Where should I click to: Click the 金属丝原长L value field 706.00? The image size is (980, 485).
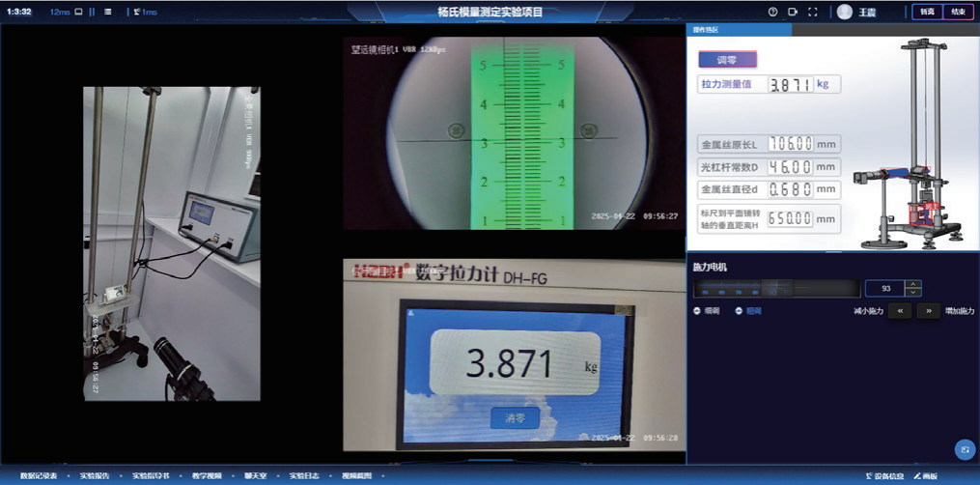pyautogui.click(x=791, y=144)
